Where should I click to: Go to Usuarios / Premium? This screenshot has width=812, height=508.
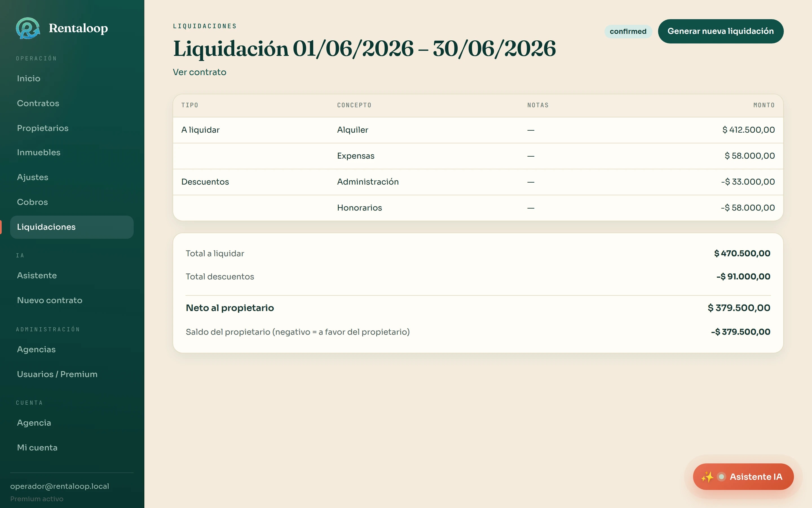(x=72, y=374)
